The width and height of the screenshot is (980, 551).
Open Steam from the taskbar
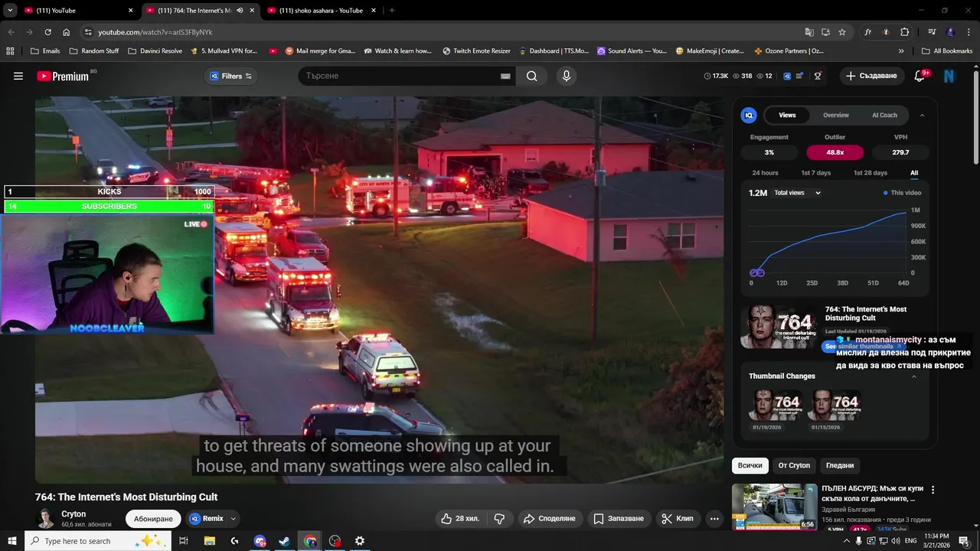click(x=284, y=541)
